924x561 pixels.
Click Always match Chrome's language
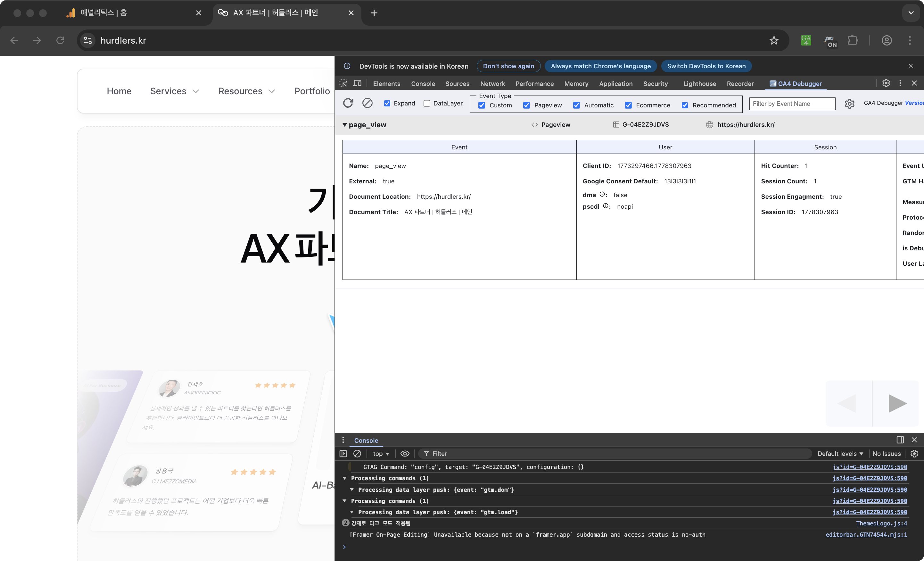[x=601, y=66]
